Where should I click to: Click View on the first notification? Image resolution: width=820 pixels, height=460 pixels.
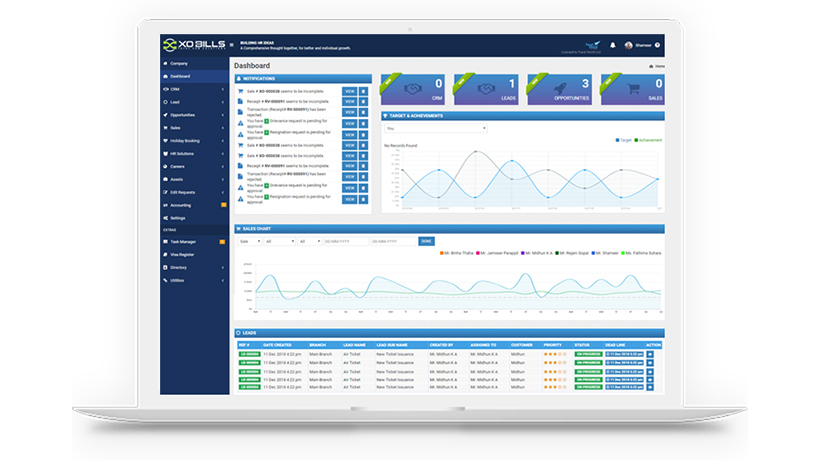pyautogui.click(x=349, y=91)
